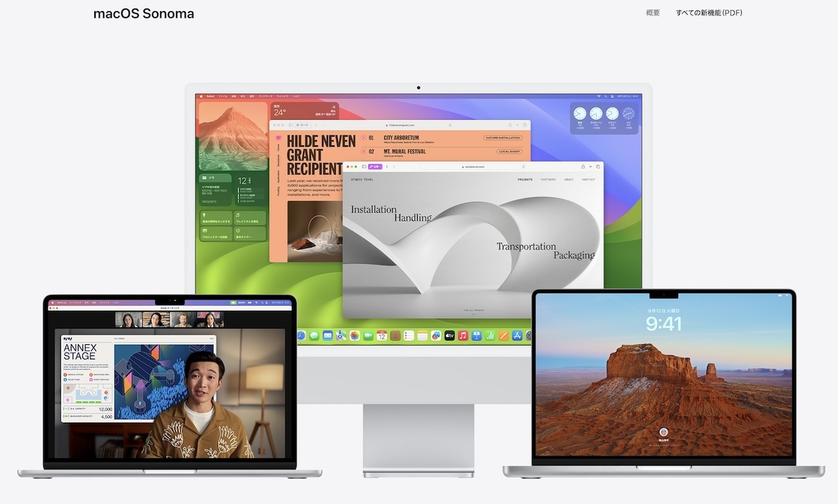Click the 'Installation Handling' text on Studio Tevel
This screenshot has height=504, width=838.
[391, 213]
